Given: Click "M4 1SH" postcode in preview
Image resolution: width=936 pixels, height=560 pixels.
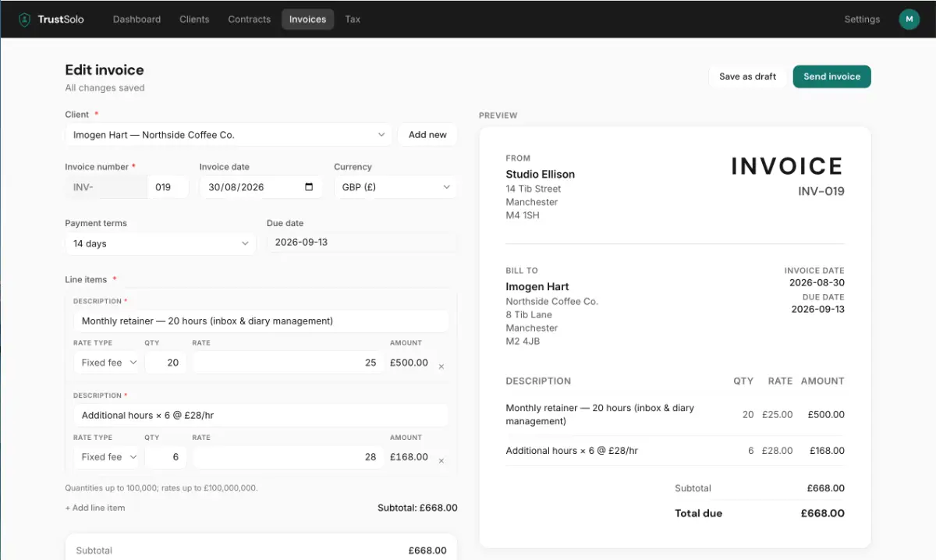Looking at the screenshot, I should point(523,215).
